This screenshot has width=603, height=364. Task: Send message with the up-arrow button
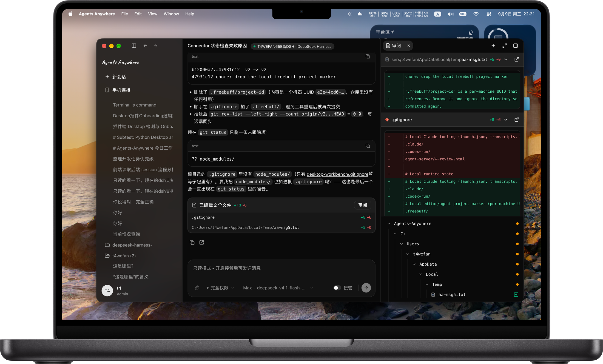point(366,288)
